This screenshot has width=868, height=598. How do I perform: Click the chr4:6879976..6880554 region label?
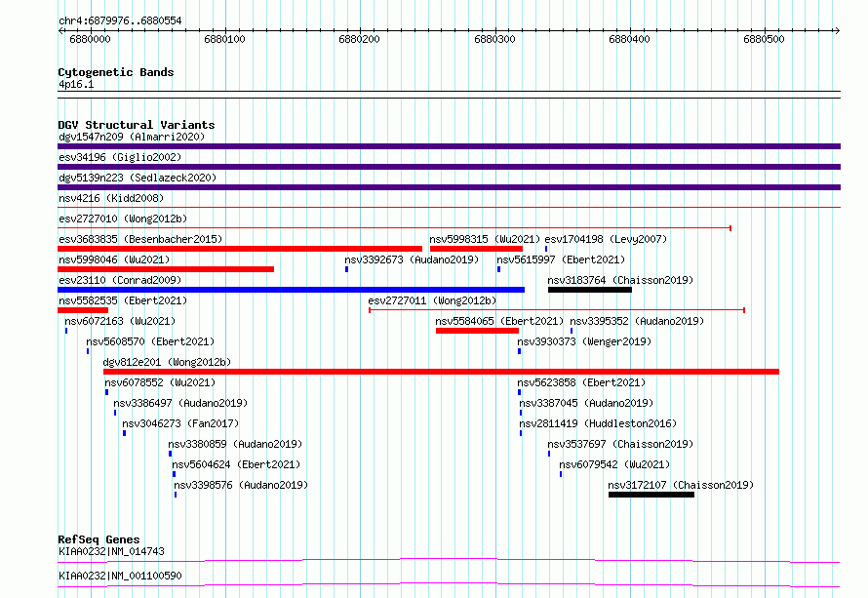click(x=120, y=20)
